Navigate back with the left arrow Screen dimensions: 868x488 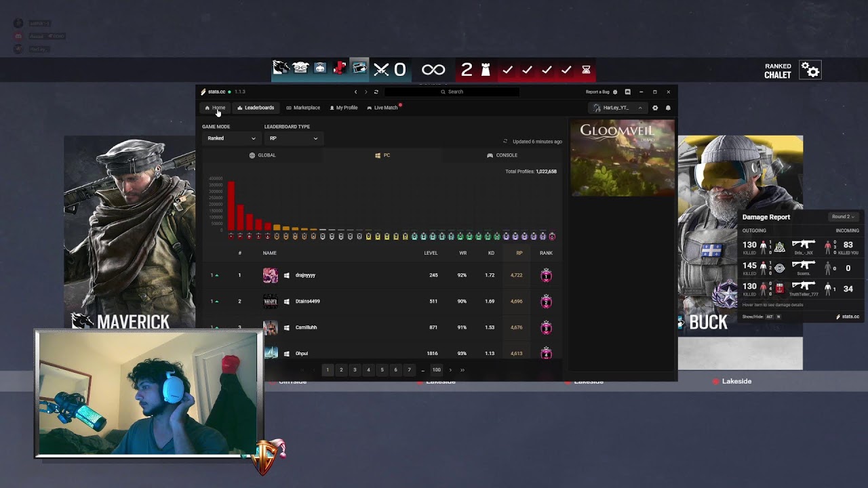355,91
